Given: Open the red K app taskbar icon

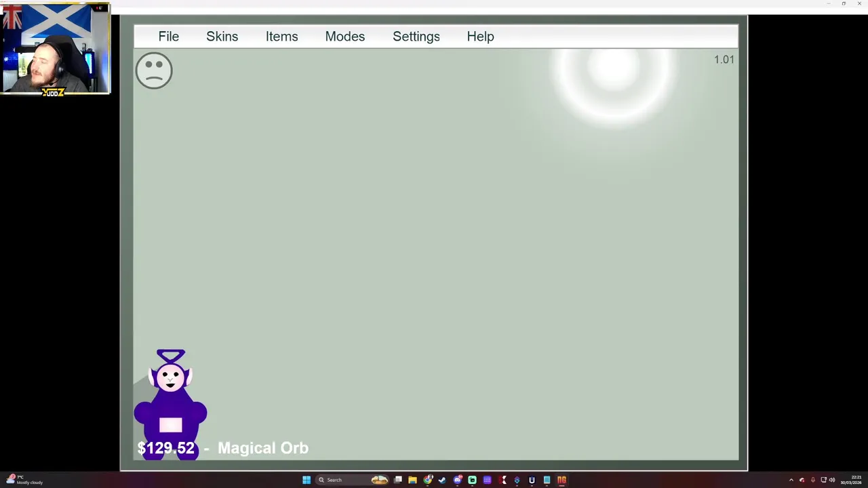Looking at the screenshot, I should [x=502, y=480].
